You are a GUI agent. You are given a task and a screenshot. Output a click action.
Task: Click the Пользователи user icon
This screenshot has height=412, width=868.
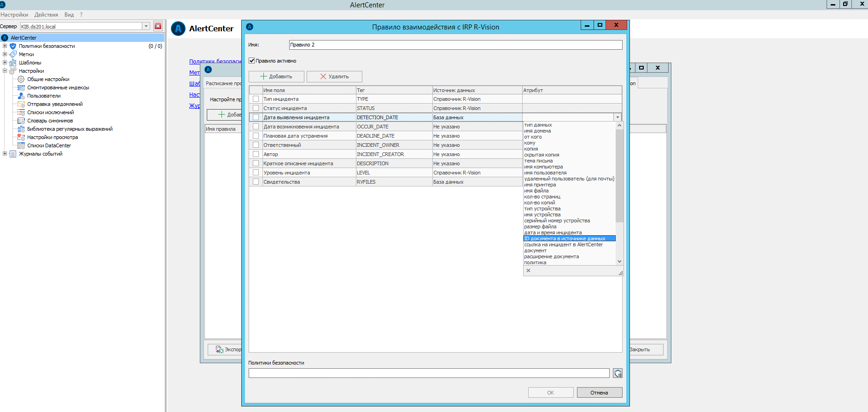click(x=21, y=96)
